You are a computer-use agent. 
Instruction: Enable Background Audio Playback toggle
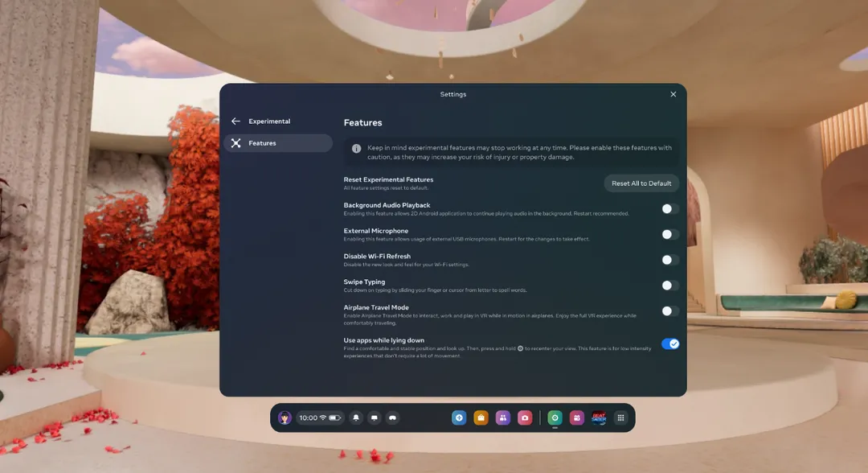(x=669, y=209)
